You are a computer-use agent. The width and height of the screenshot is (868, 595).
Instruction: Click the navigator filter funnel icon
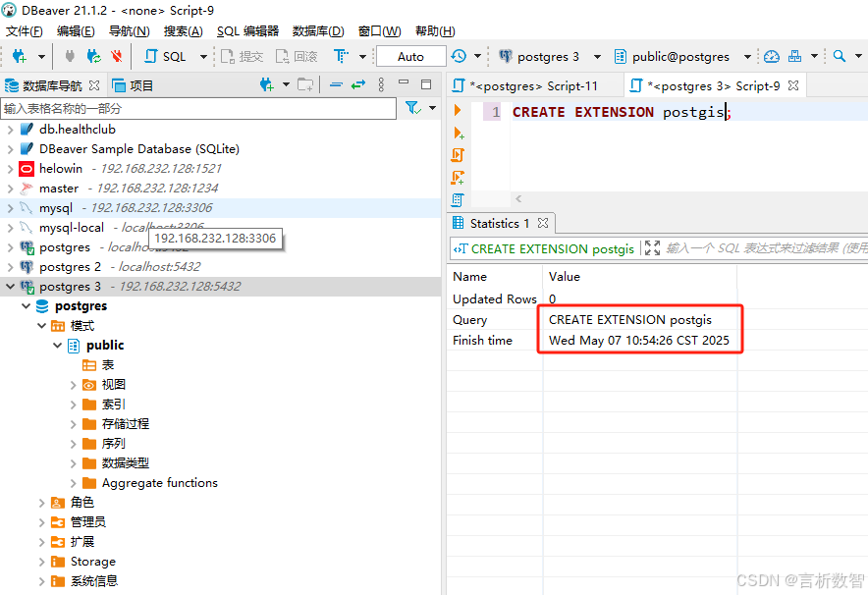coord(413,108)
